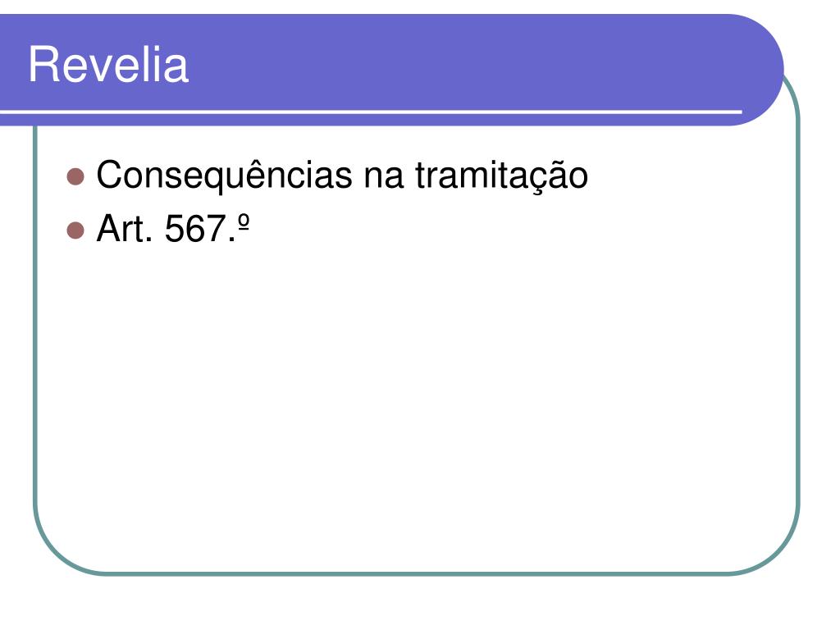The height and width of the screenshot is (630, 840).
Task: Click the word "tramitação" in the first bullet
Action: [501, 176]
